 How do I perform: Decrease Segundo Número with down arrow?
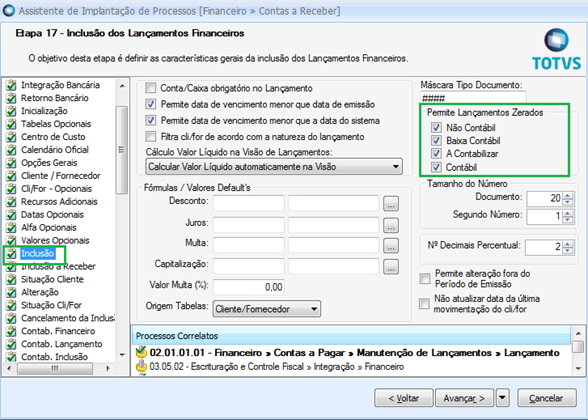click(x=568, y=220)
